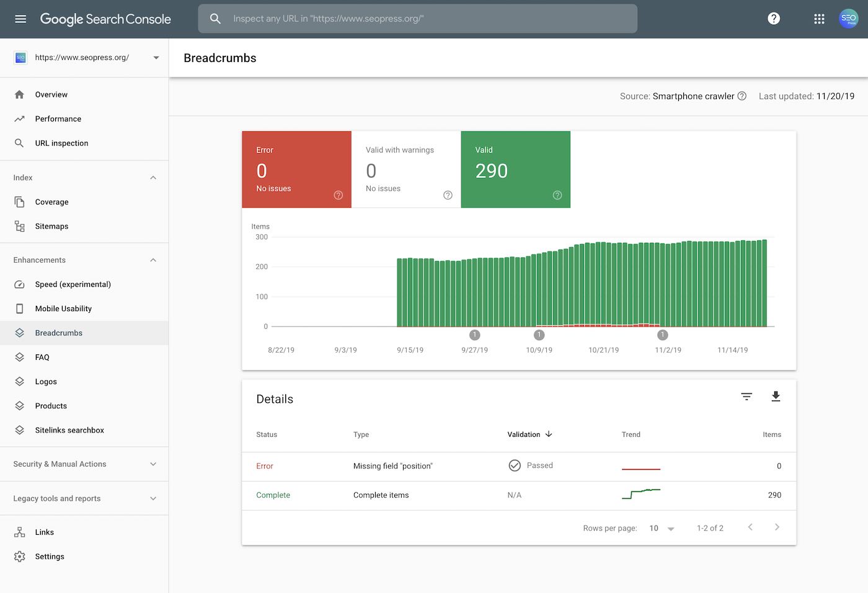
Task: Click help icon on Valid with warnings card
Action: click(x=448, y=195)
